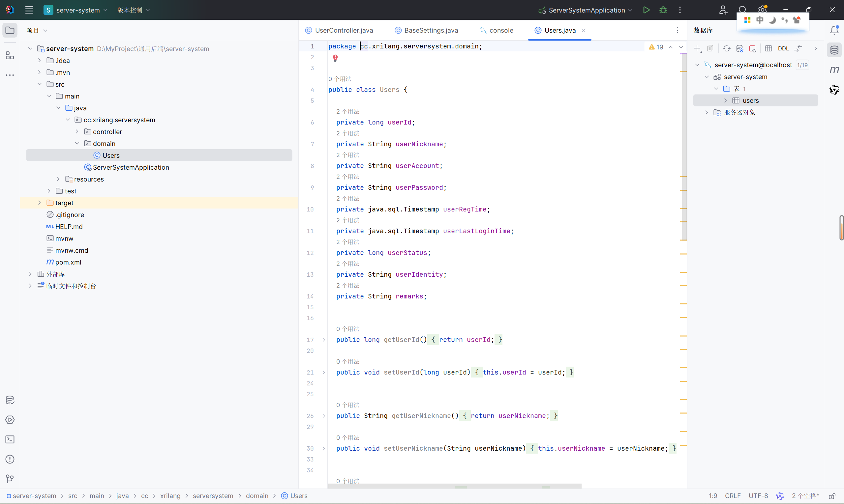The width and height of the screenshot is (844, 504).
Task: Expand the 服务器对象 server objects node
Action: coord(707,112)
